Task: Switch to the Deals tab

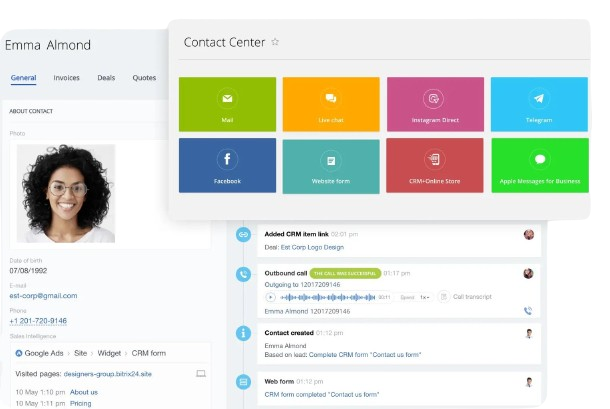Action: 106,78
